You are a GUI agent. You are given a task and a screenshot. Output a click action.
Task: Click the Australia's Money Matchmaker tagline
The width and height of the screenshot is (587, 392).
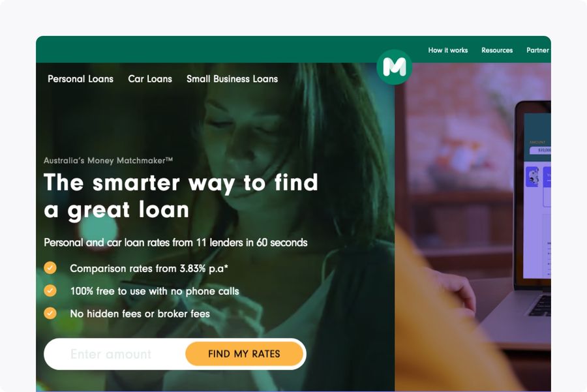coord(108,160)
